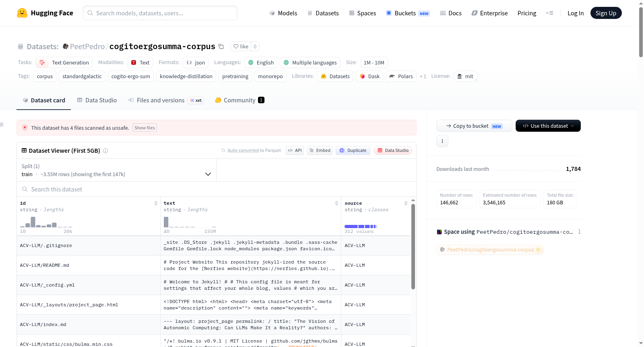Select the monorepo tag
The image size is (644, 347).
[270, 76]
